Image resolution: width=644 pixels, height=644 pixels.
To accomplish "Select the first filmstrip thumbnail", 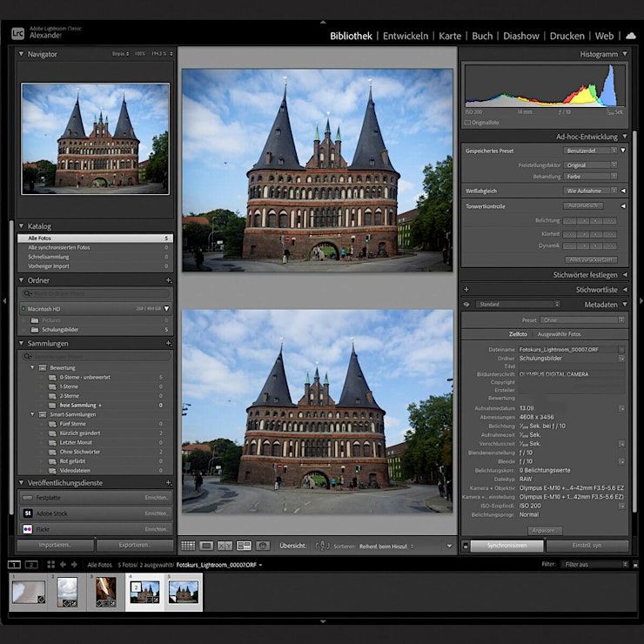I will pos(27,592).
